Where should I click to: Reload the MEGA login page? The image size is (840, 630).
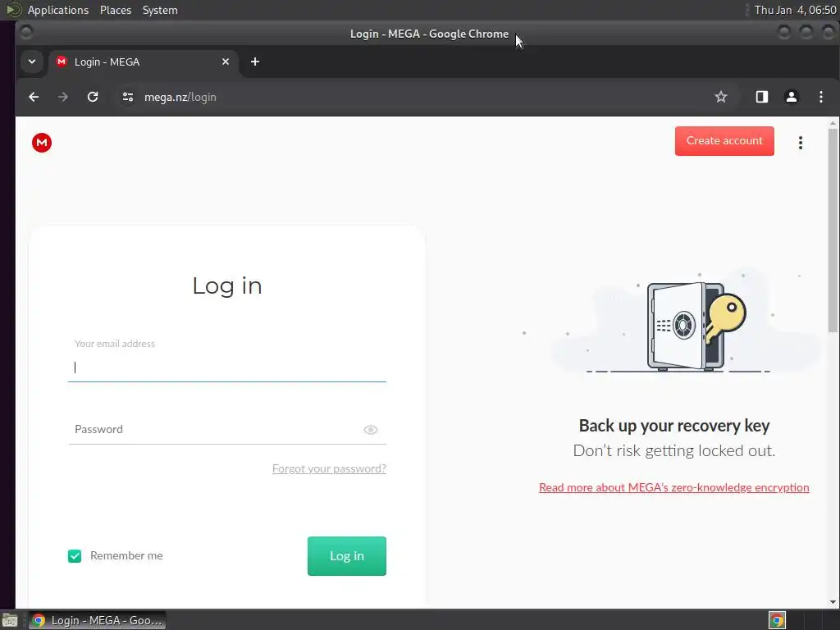point(93,97)
